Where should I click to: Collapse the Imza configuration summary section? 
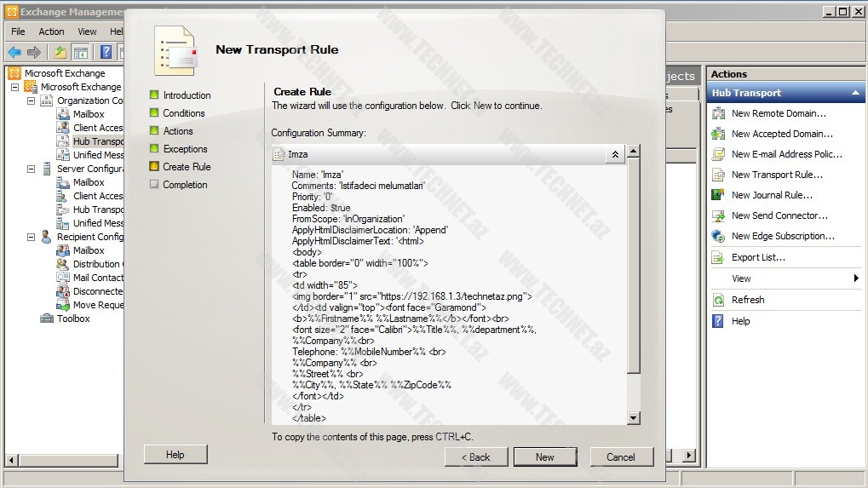(614, 154)
